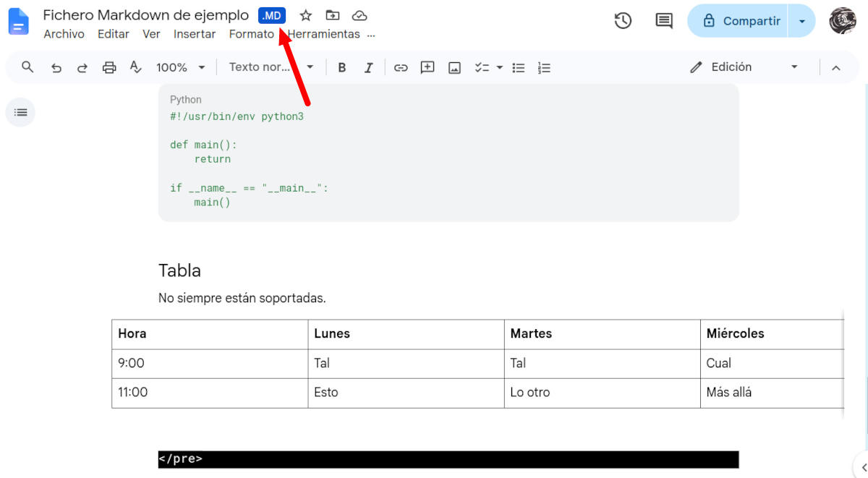This screenshot has height=478, width=868.
Task: Click the </pre> highlighted text line
Action: point(448,459)
